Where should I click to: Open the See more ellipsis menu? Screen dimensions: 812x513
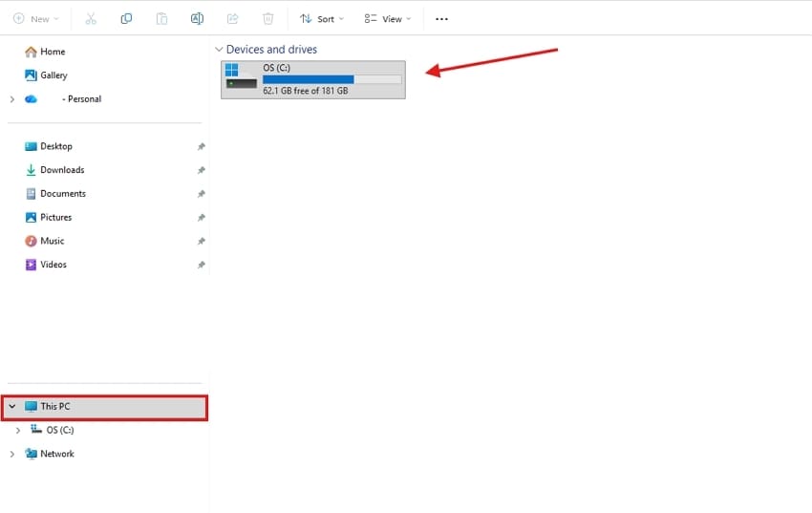441,19
